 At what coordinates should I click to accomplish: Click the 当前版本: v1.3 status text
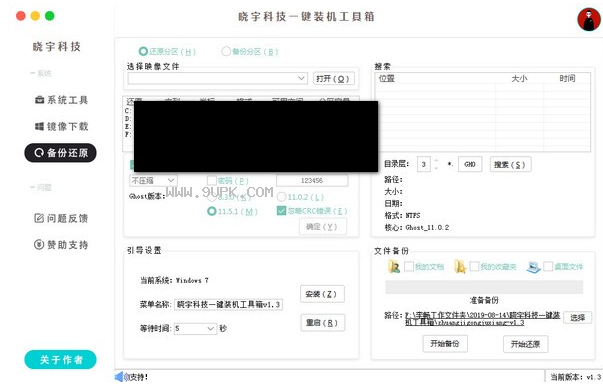575,377
